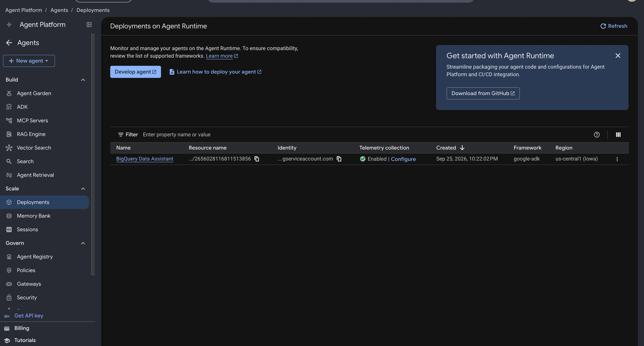Viewport: 644px width, 346px height.
Task: Copy the resource name to clipboard
Action: coord(257,159)
